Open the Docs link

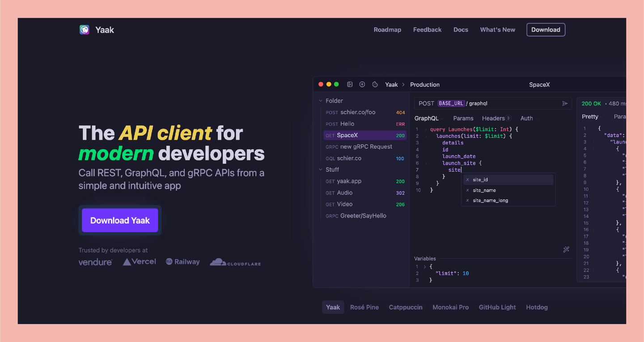coord(461,30)
